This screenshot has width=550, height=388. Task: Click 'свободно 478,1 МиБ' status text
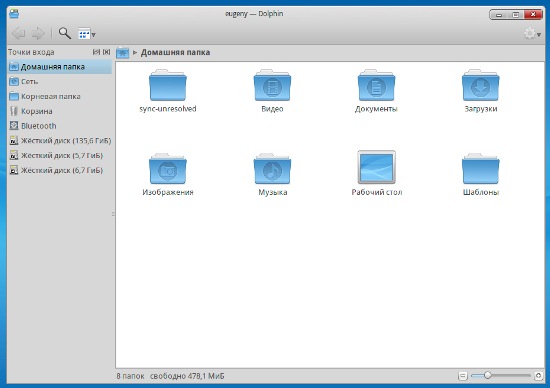coord(187,376)
